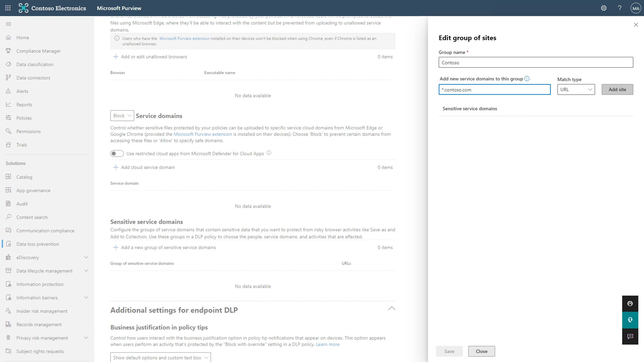Open the help question mark icon

[620, 8]
